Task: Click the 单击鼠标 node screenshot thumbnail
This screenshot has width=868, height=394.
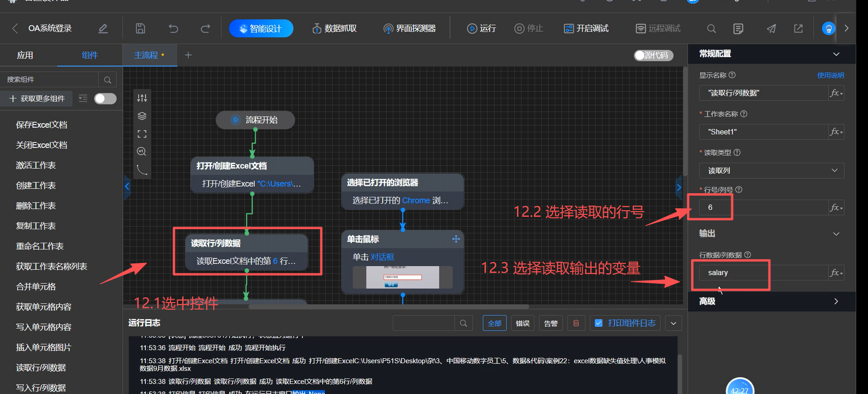Action: (x=402, y=277)
